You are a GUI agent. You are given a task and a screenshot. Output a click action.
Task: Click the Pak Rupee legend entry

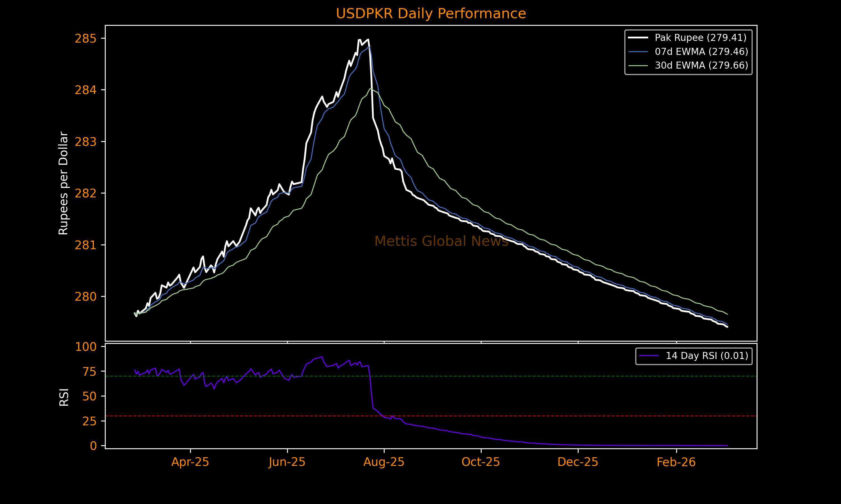click(701, 38)
